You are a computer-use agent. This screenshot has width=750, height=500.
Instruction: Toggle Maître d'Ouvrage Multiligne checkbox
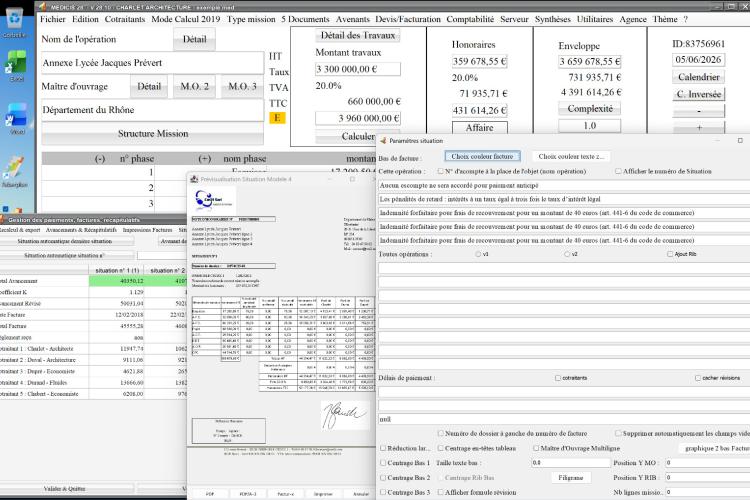536,448
